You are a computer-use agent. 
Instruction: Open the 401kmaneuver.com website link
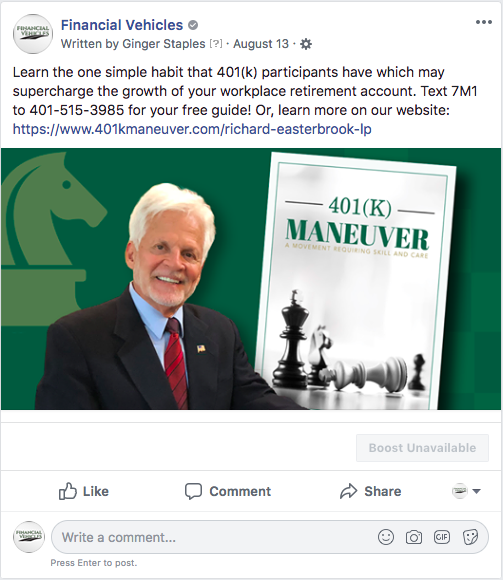point(192,129)
